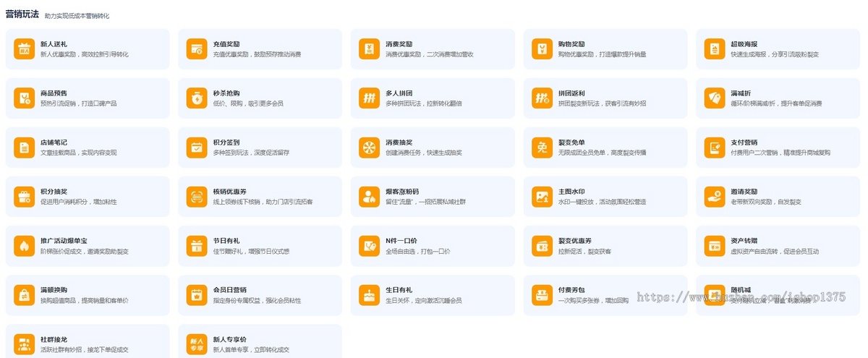Click the 资产转赠 transfer icon

[715, 246]
